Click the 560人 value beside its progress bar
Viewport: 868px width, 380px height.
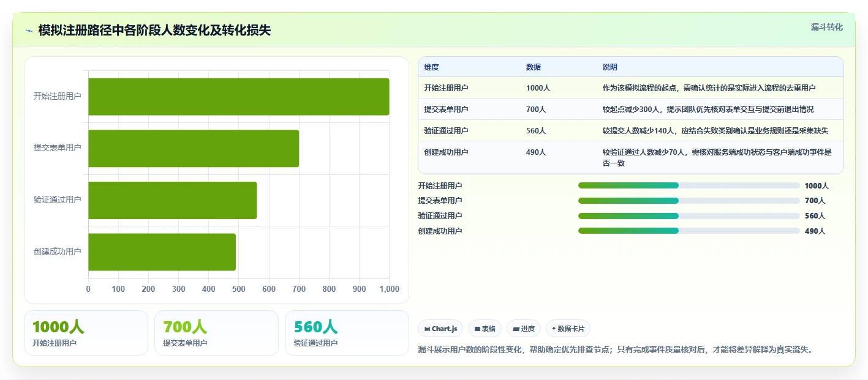(815, 216)
